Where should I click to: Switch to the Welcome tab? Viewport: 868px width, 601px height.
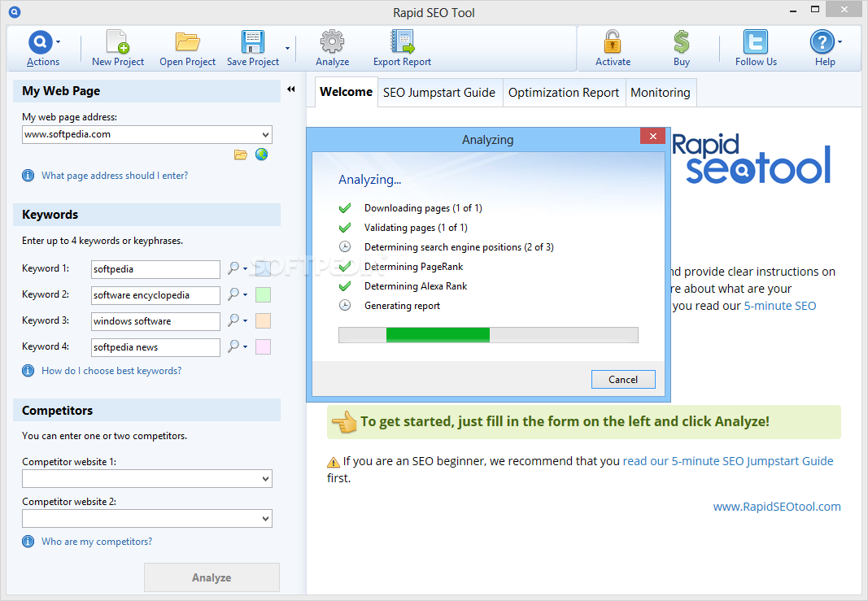point(346,92)
